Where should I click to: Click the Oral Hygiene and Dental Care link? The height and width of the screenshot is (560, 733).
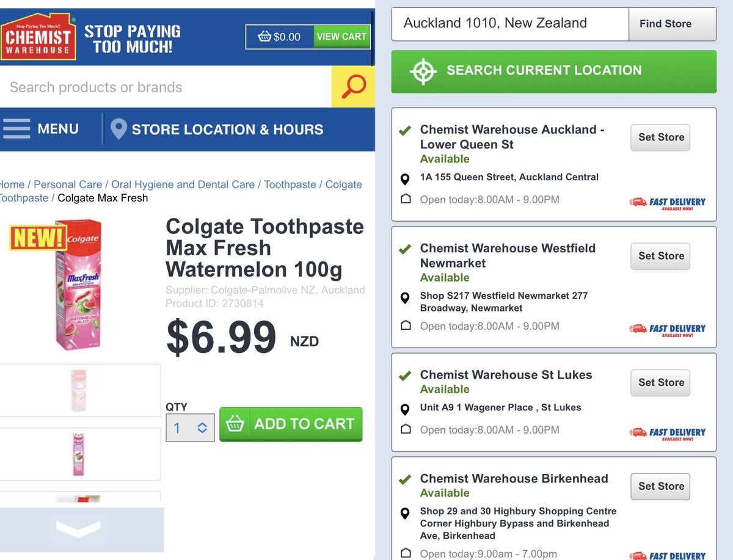click(183, 184)
